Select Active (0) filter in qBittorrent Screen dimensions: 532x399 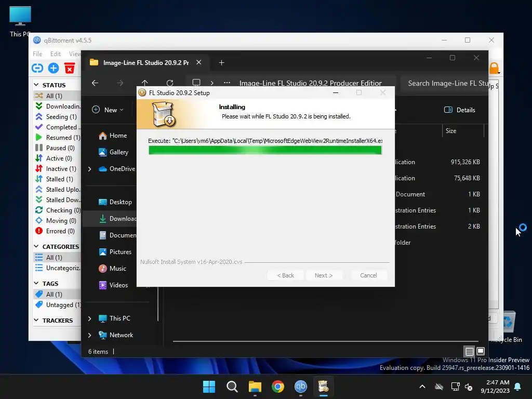(x=57, y=158)
